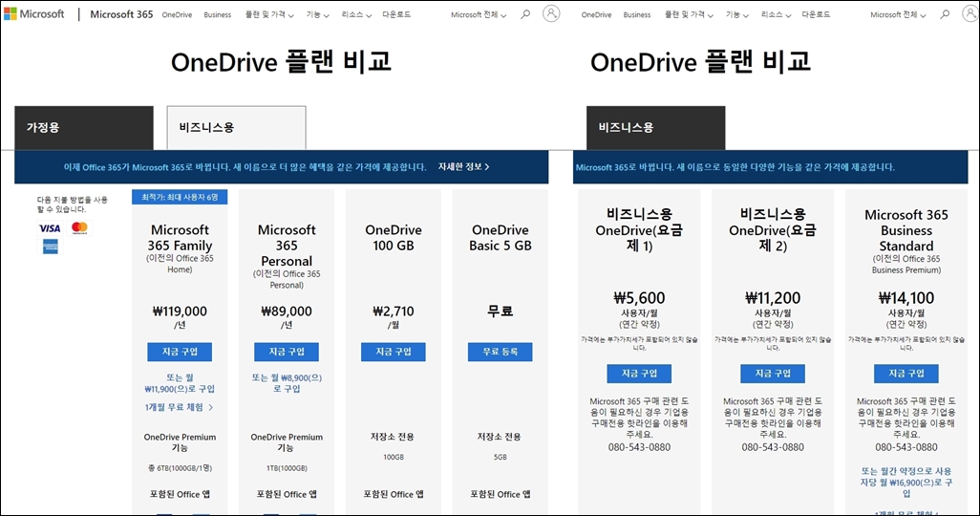Click the Microsoft 365 Family plan title
The height and width of the screenshot is (516, 980).
click(180, 238)
